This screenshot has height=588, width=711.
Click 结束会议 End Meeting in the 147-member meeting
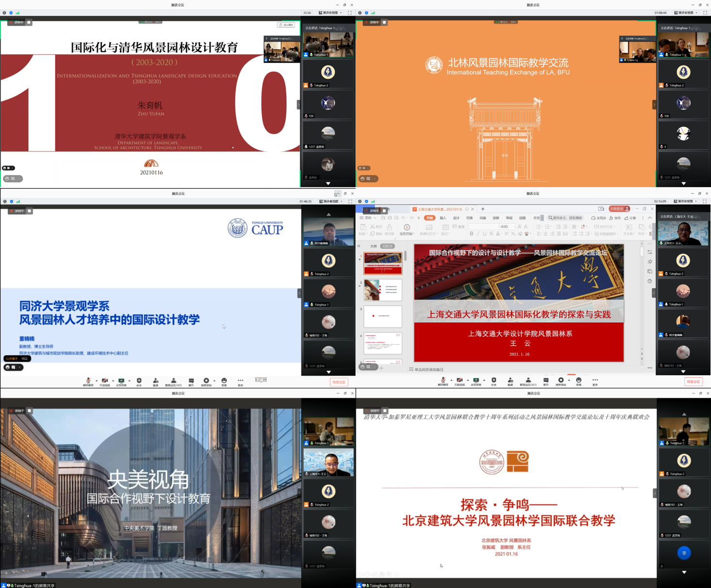pos(339,382)
